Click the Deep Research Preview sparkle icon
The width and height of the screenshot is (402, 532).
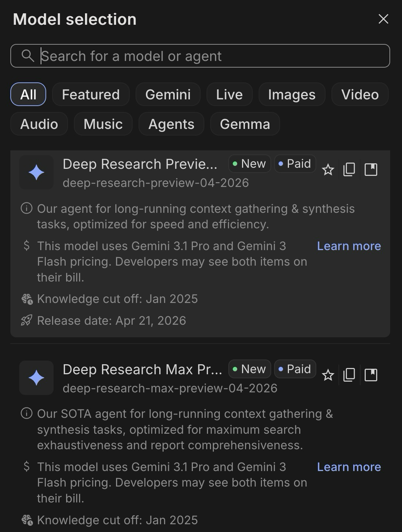pyautogui.click(x=36, y=172)
